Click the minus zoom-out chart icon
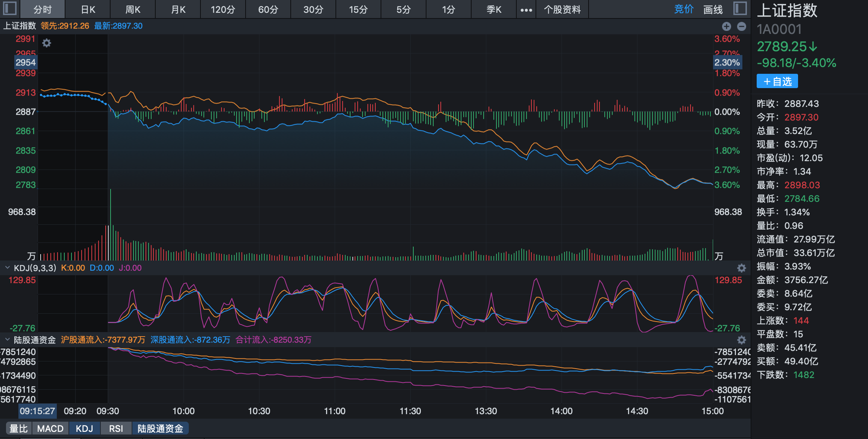 [x=742, y=26]
